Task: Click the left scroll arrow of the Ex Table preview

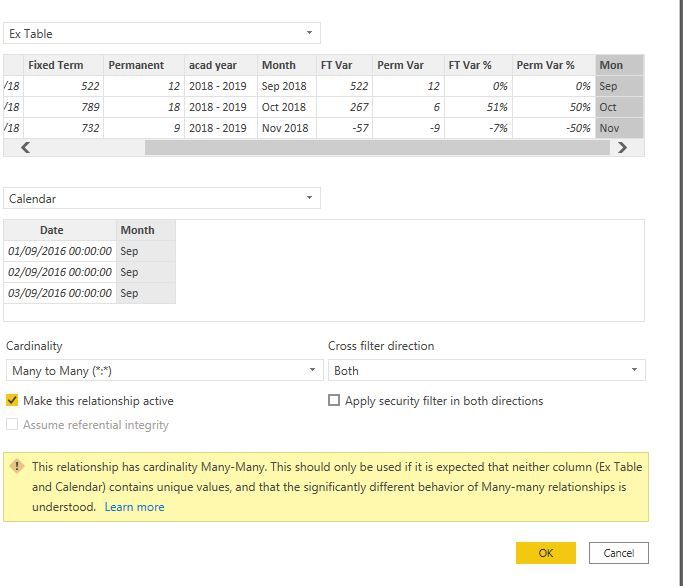Action: (x=26, y=147)
